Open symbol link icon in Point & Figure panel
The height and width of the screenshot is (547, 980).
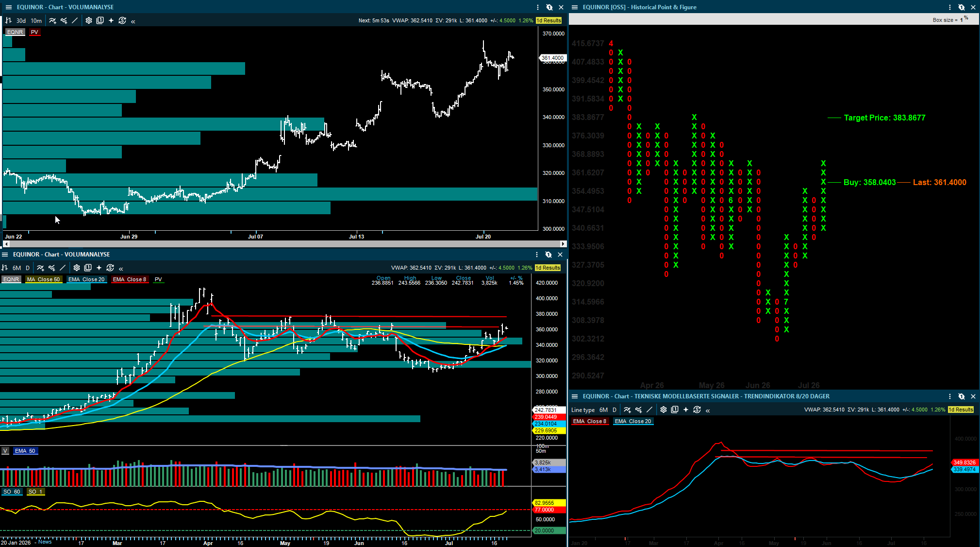pos(962,7)
